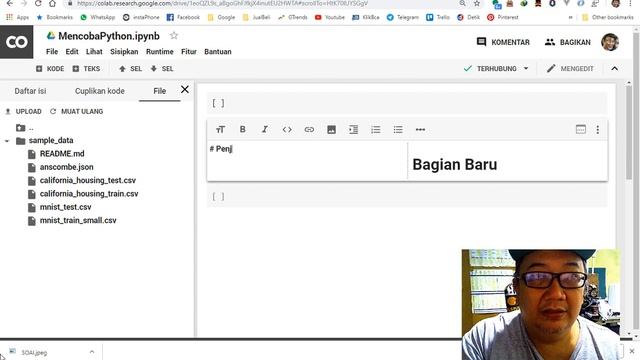The width and height of the screenshot is (640, 360).
Task: Apply bold formatting in text cell
Action: pyautogui.click(x=242, y=129)
